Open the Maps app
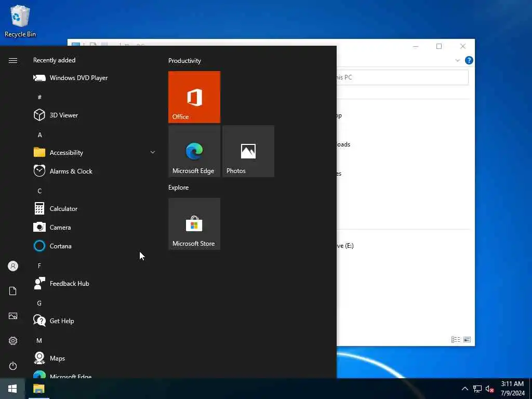 tap(95, 358)
